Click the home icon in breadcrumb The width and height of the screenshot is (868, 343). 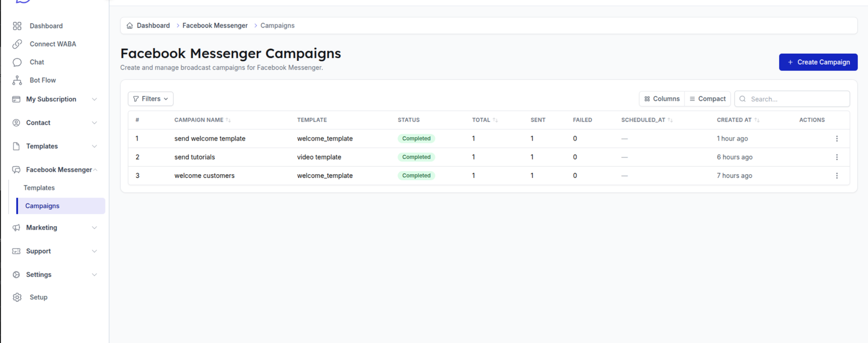pos(130,26)
